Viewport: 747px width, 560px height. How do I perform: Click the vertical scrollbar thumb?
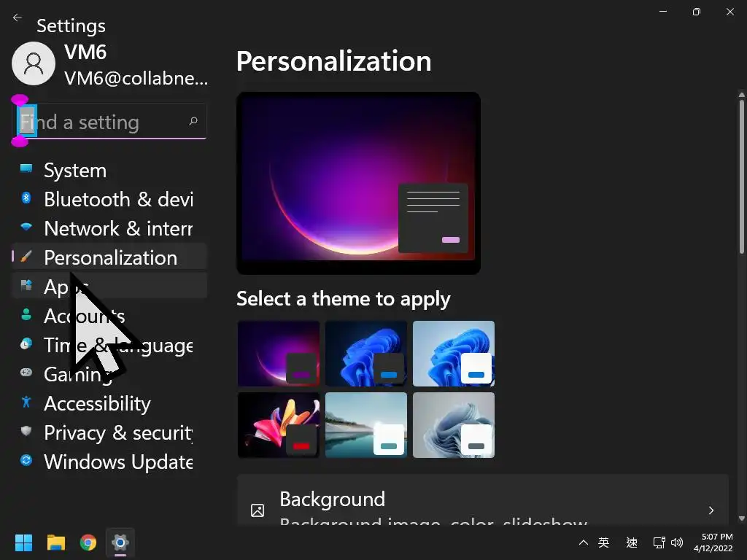click(741, 176)
